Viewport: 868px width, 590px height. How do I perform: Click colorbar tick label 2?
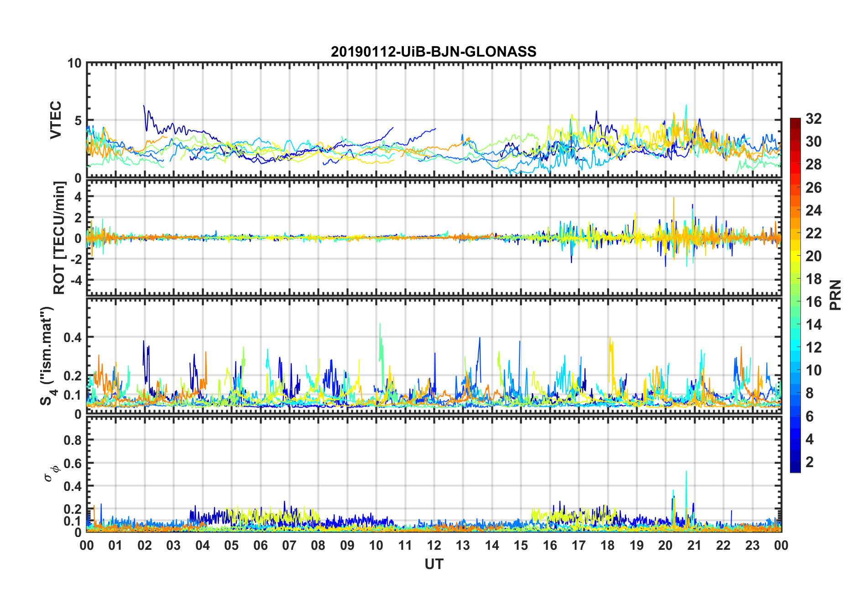(810, 462)
